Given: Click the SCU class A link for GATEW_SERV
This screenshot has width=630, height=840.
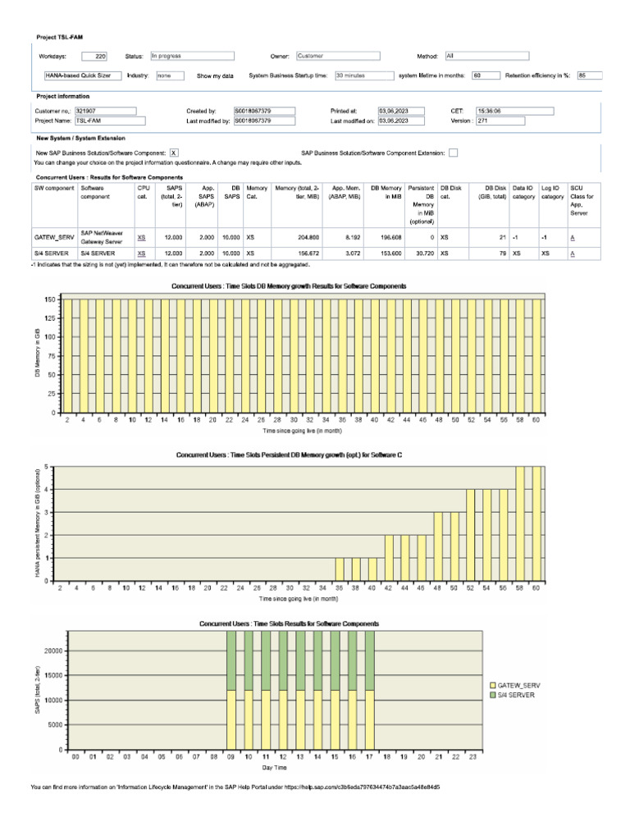Looking at the screenshot, I should [573, 237].
